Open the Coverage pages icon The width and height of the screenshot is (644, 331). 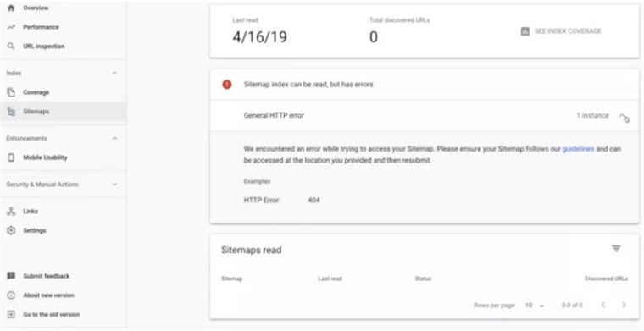point(12,92)
